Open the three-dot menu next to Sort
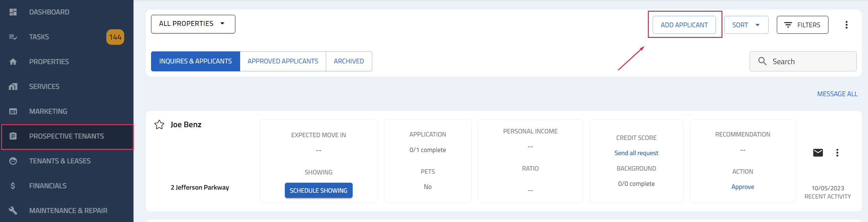Viewport: 868px width, 222px height. coord(847,24)
